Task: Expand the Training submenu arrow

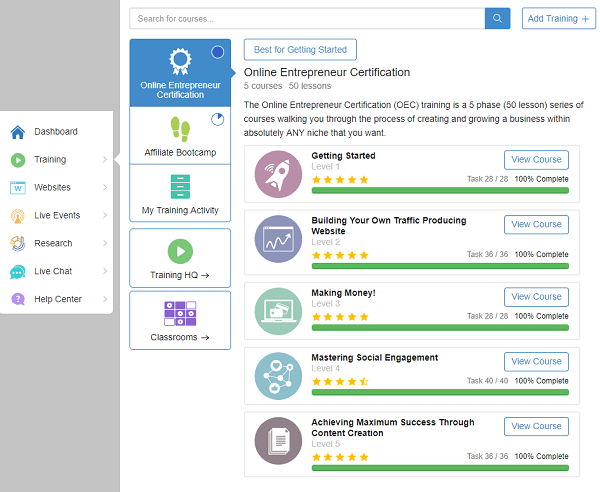Action: [x=104, y=160]
